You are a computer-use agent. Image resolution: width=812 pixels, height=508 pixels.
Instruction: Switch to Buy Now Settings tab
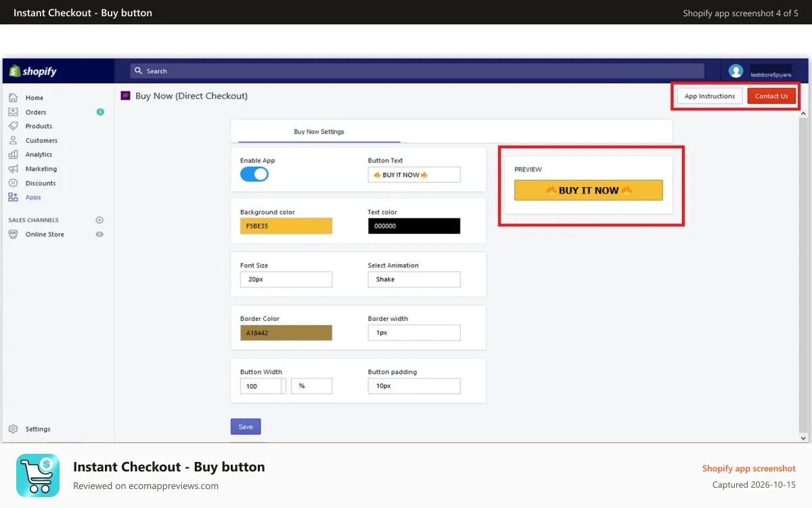(x=319, y=131)
